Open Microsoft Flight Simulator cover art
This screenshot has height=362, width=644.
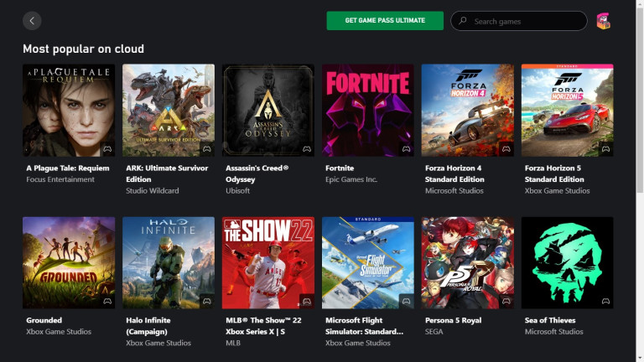point(368,262)
